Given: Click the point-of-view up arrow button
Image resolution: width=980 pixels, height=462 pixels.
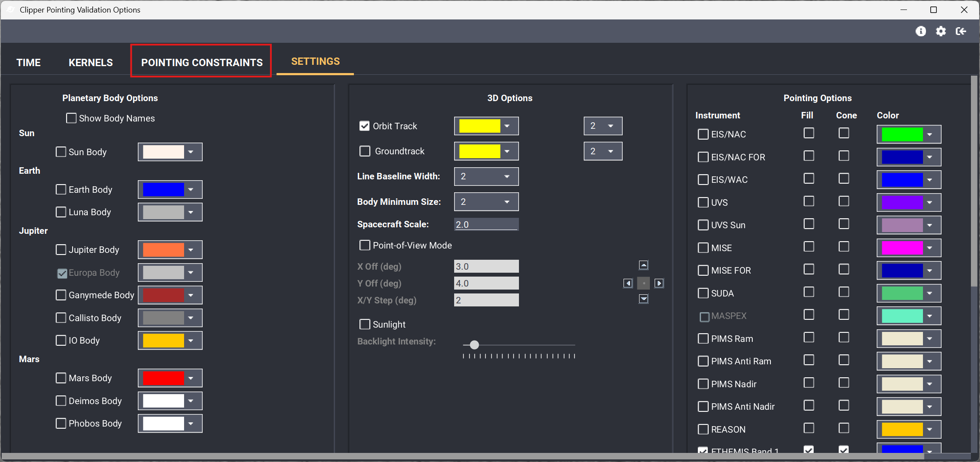Looking at the screenshot, I should point(643,265).
